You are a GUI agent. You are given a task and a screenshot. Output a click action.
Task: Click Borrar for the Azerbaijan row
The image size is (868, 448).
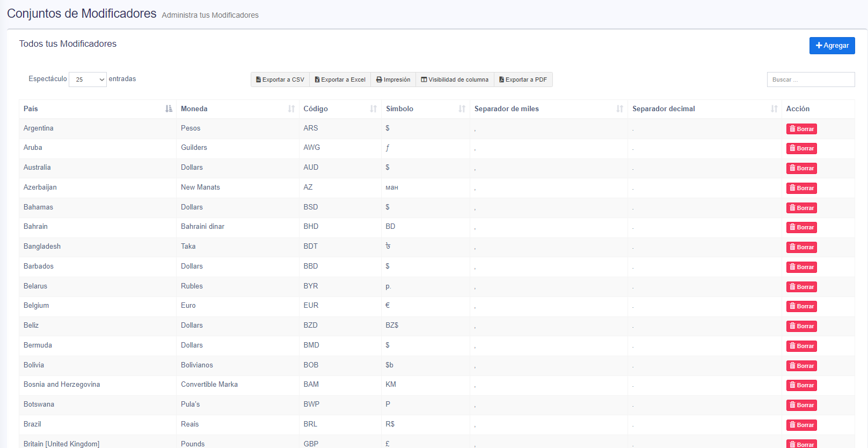coord(801,188)
